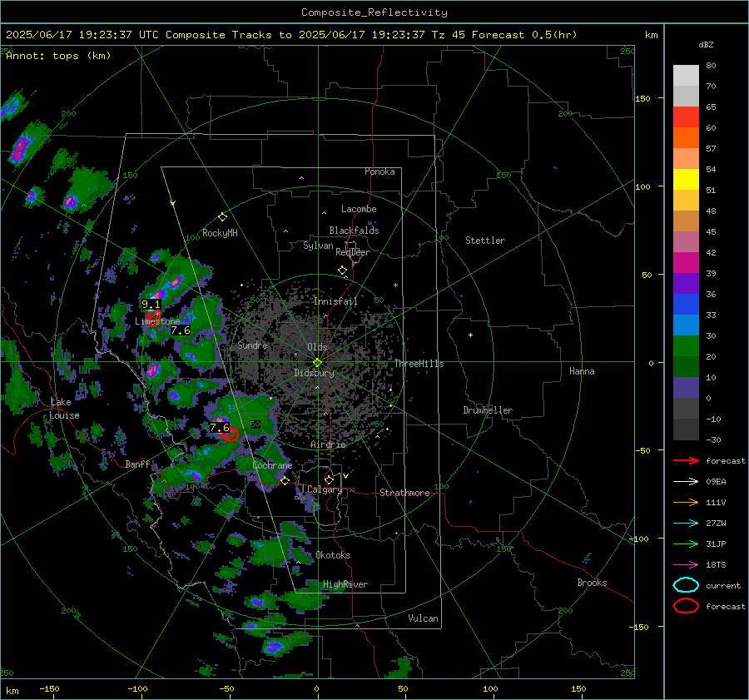Click the Blackfalds city label
This screenshot has height=700, width=749.
click(x=354, y=231)
